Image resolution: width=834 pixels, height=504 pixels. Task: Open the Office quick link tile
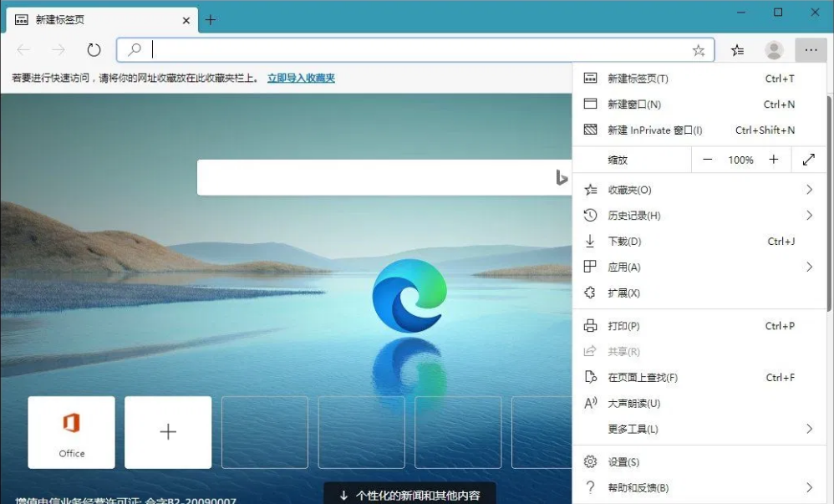(72, 432)
